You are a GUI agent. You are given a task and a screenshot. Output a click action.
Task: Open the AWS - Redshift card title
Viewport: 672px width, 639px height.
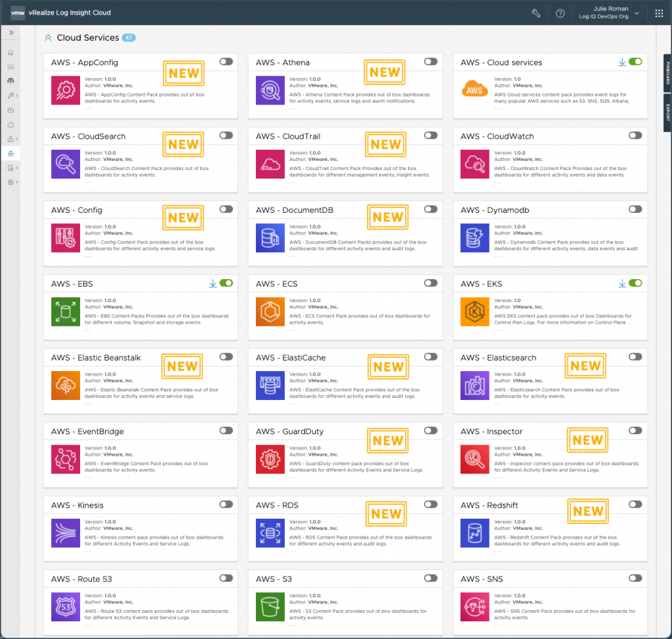(x=489, y=505)
